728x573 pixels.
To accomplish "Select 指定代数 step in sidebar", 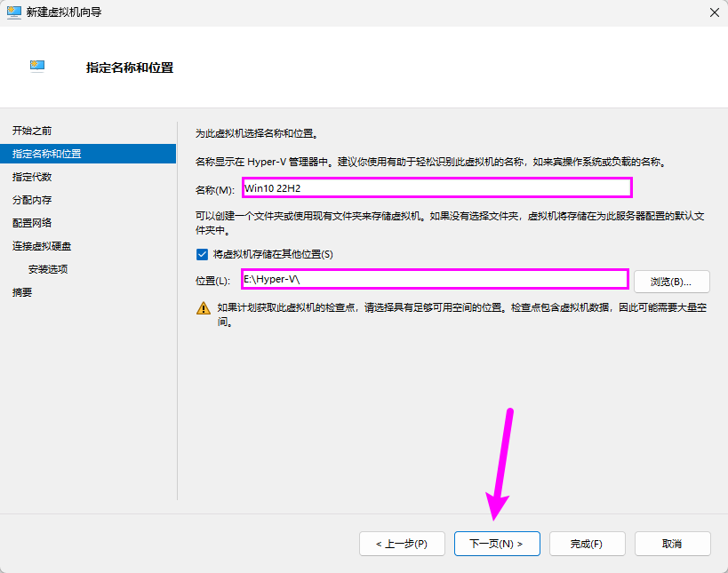I will point(32,177).
